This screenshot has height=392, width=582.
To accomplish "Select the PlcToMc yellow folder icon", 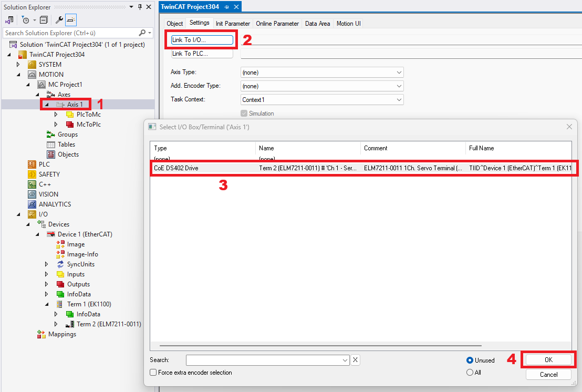I will [70, 115].
